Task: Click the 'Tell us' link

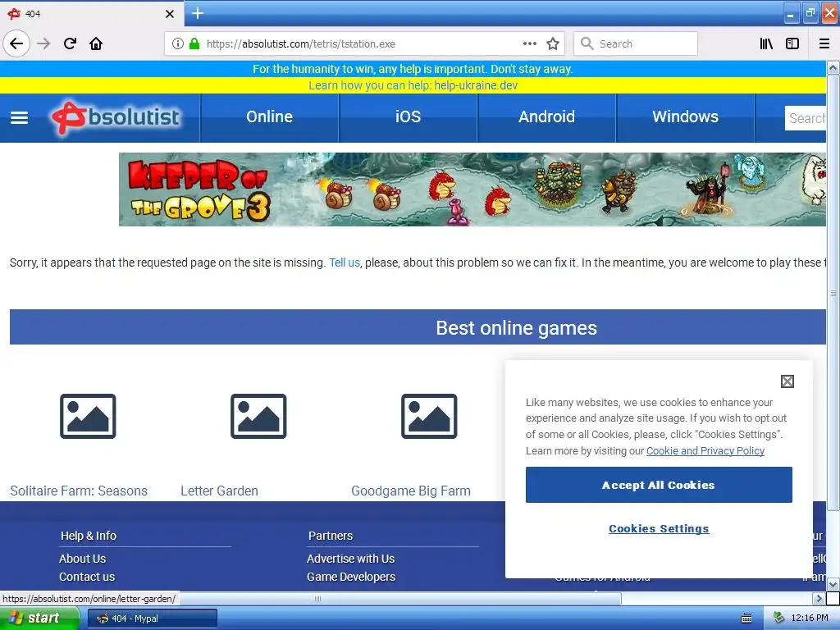Action: (345, 262)
